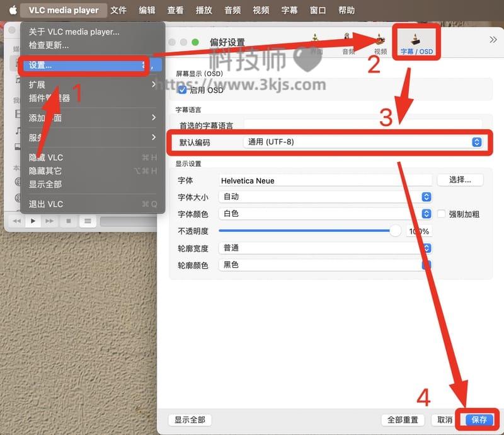504x435 pixels.
Task: Choose 隐藏其它 menu item
Action: (x=93, y=171)
